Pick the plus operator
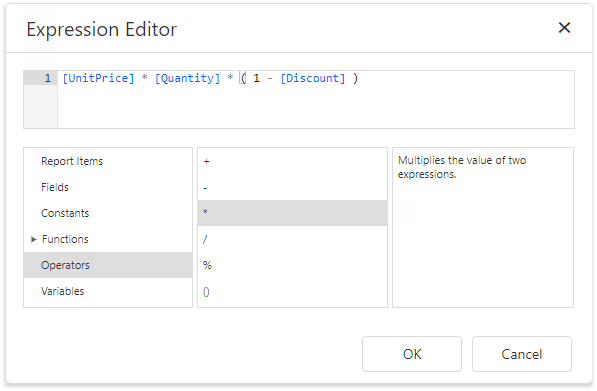The image size is (597, 391). [292, 161]
